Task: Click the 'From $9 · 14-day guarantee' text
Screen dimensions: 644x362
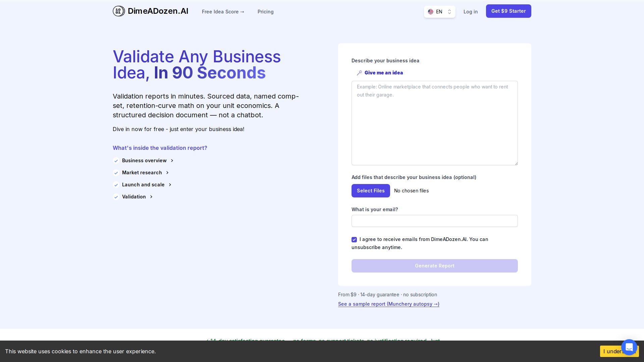Action: (387, 295)
